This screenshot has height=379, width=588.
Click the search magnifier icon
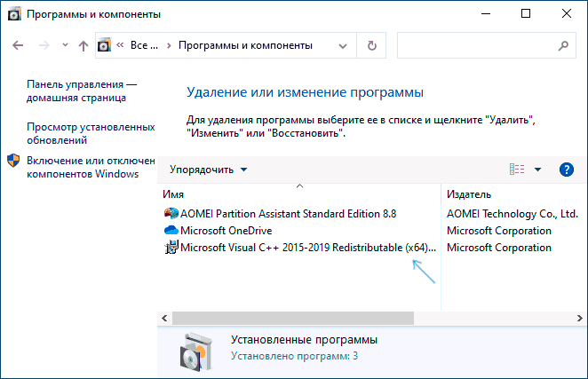coord(563,46)
